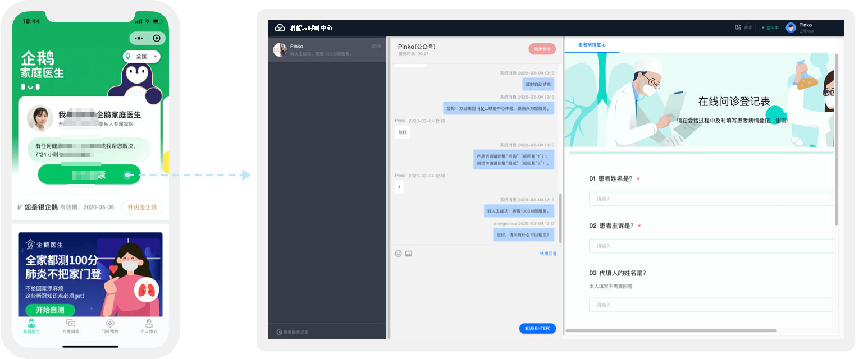
Task: Click the 转人工成功 message bubble in chat
Action: (519, 211)
